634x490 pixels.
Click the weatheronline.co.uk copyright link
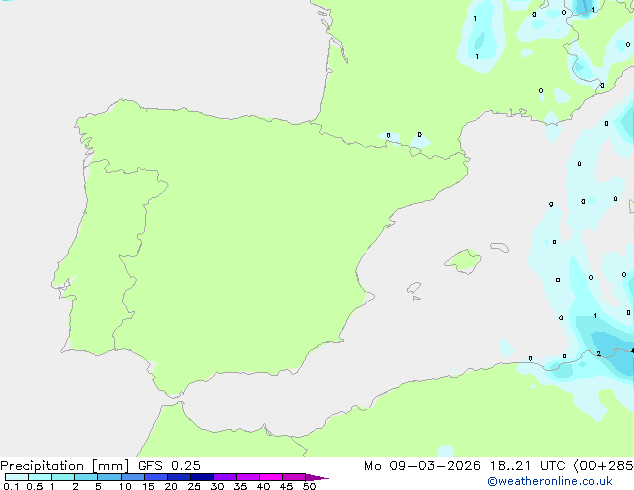click(x=563, y=481)
